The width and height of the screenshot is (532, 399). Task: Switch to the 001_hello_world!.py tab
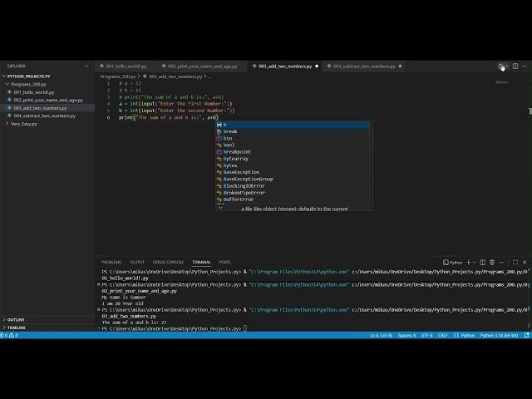(124, 66)
